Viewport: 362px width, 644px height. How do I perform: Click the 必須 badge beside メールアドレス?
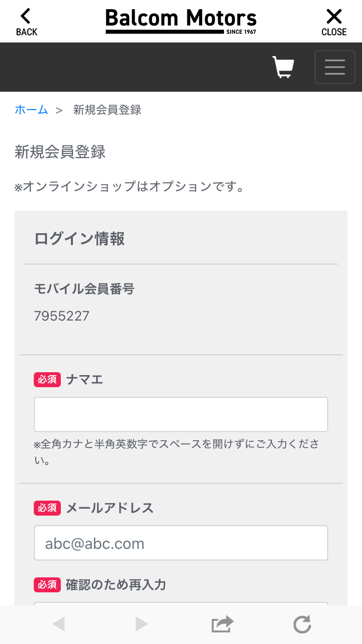point(47,508)
